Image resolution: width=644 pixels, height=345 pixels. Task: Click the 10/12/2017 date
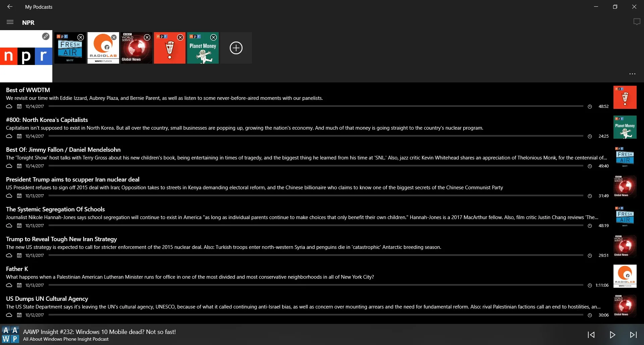coord(35,315)
